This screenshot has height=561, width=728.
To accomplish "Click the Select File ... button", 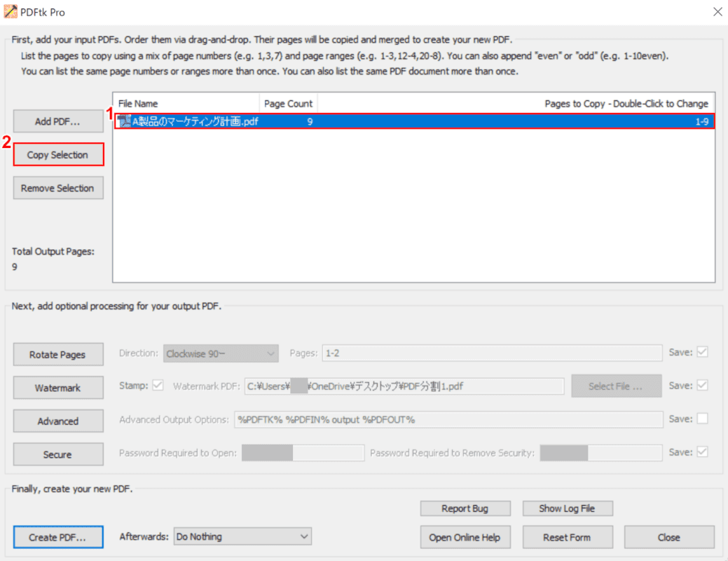I will coord(616,386).
